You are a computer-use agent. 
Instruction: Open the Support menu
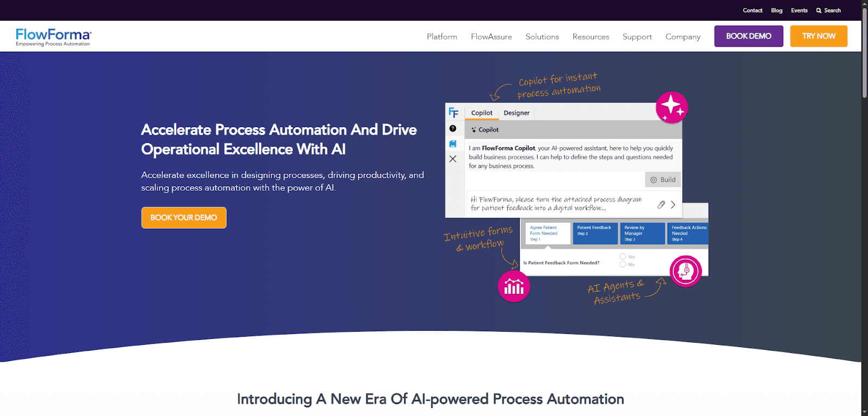(x=637, y=36)
